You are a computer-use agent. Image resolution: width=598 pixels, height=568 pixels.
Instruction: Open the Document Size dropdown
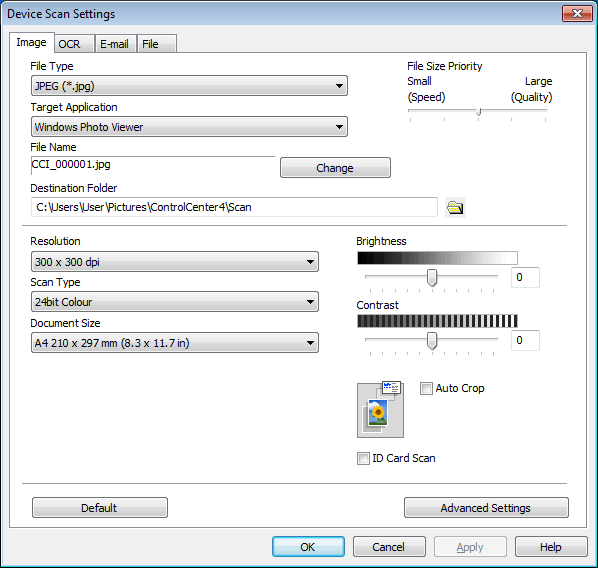pos(175,343)
